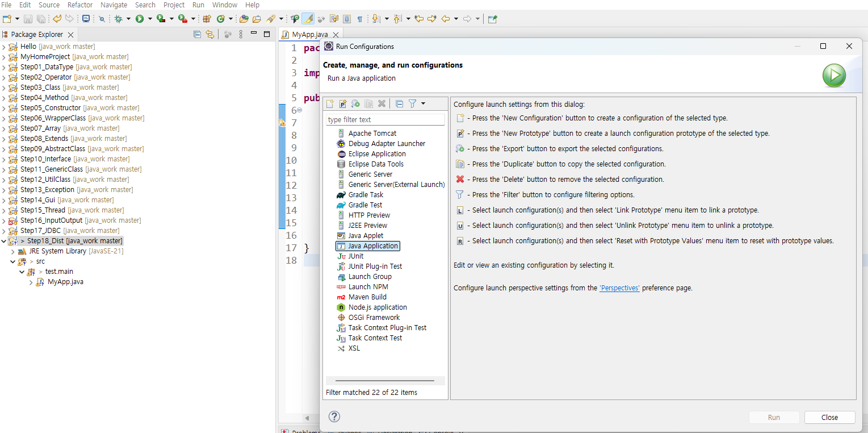This screenshot has height=433, width=868.
Task: Click the Search flashlight icon
Action: [271, 19]
